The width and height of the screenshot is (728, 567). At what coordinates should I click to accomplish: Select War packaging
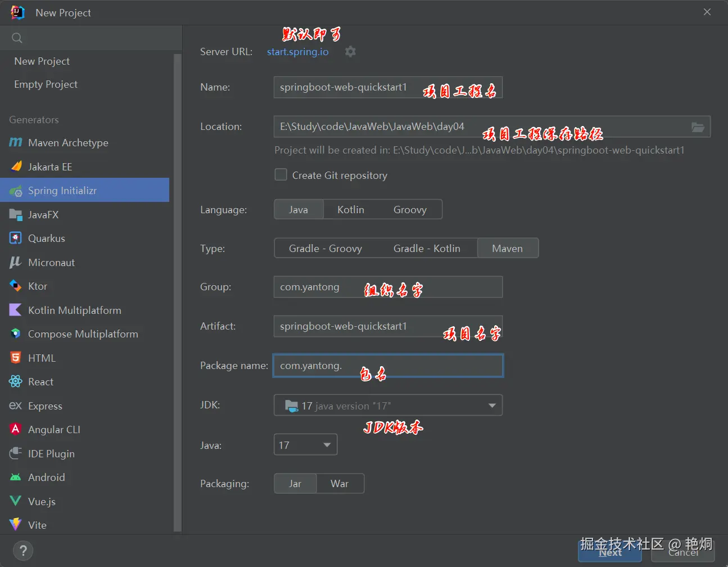click(340, 484)
